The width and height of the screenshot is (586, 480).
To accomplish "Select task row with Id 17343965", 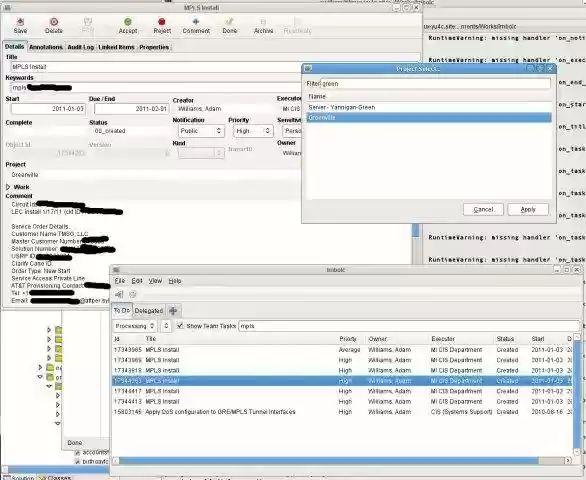I will (x=342, y=350).
